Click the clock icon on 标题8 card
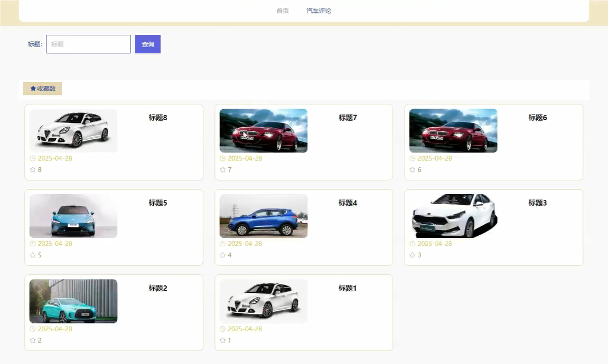 [33, 158]
